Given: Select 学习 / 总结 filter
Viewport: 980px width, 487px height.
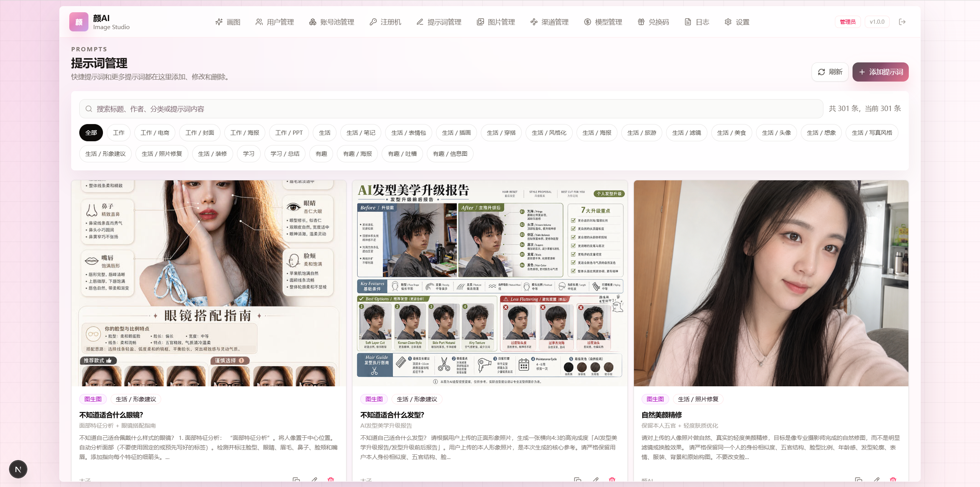Looking at the screenshot, I should click(x=285, y=154).
